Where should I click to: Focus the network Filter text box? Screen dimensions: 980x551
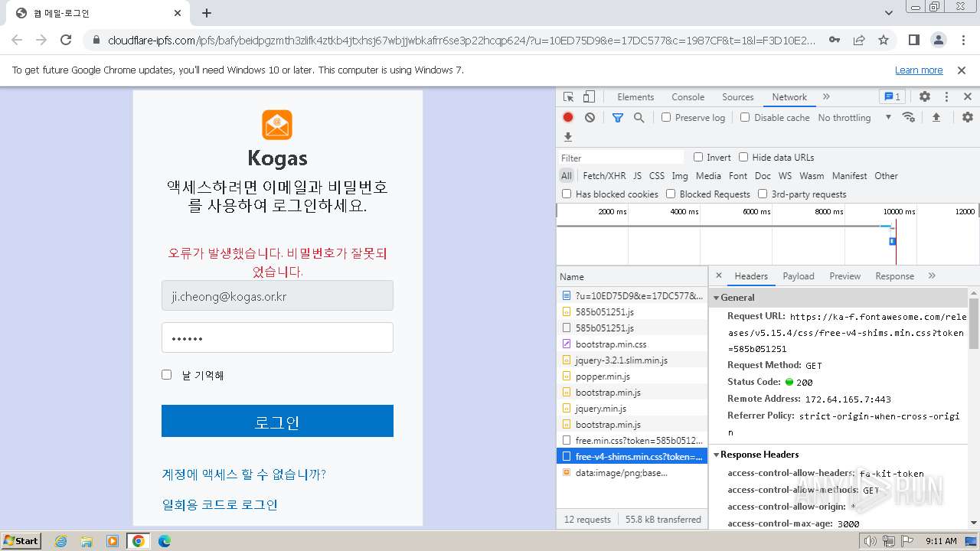point(621,158)
